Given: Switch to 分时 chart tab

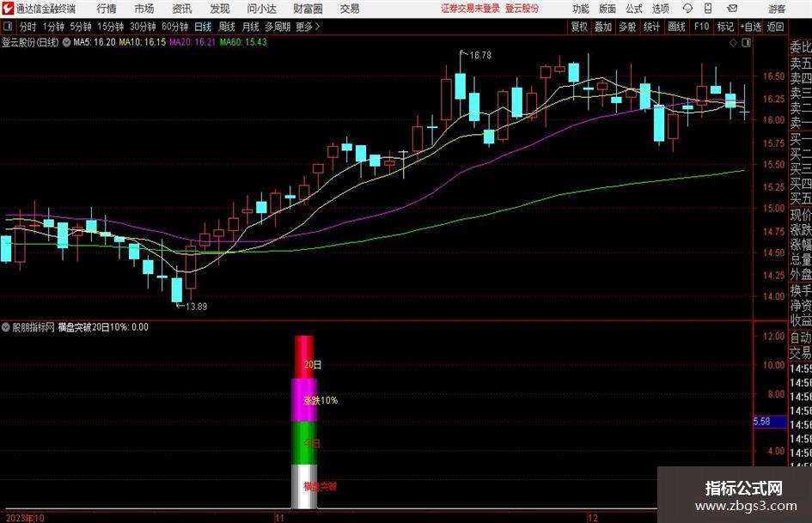Looking at the screenshot, I should 28,27.
